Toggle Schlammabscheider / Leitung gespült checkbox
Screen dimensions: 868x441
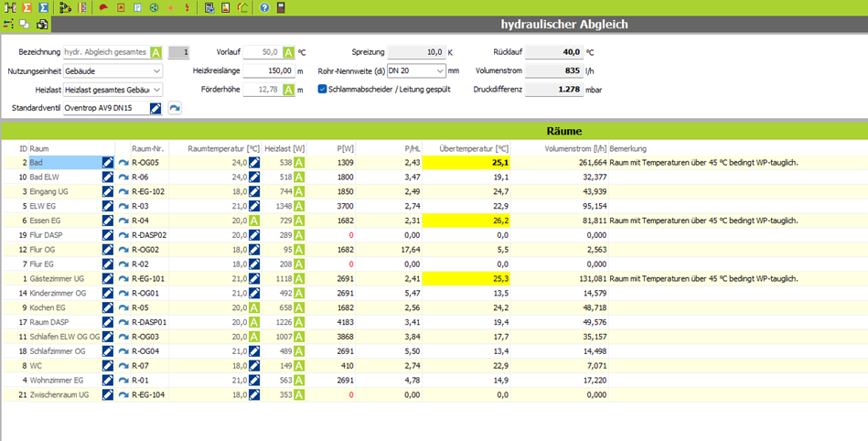322,89
